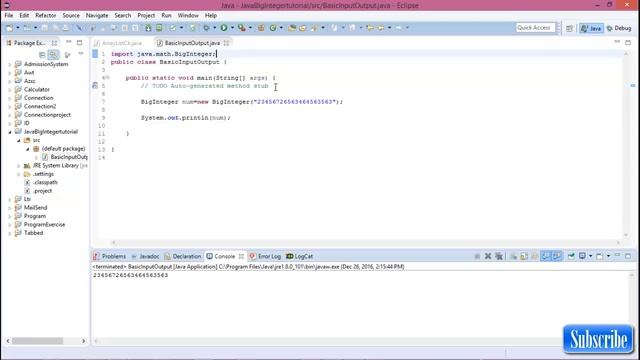Image resolution: width=640 pixels, height=360 pixels.
Task: Click the Android Virtual Device Manager icon
Action: 159,28
